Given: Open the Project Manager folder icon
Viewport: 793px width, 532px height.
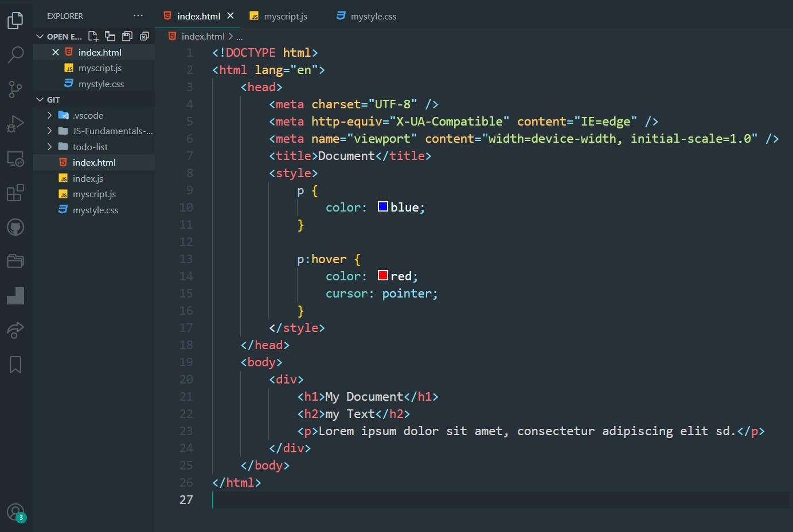Looking at the screenshot, I should click(x=15, y=261).
